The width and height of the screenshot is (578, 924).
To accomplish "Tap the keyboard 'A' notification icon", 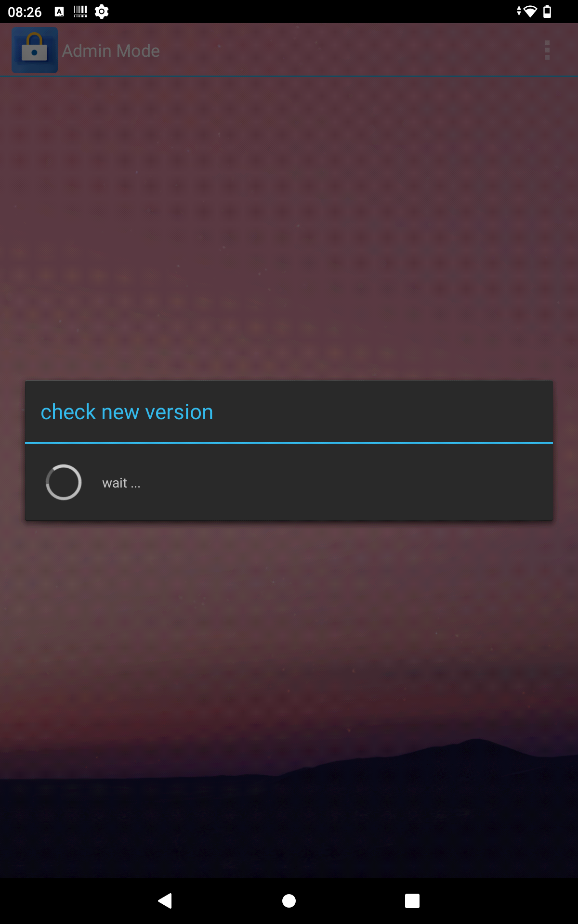I will [x=59, y=12].
